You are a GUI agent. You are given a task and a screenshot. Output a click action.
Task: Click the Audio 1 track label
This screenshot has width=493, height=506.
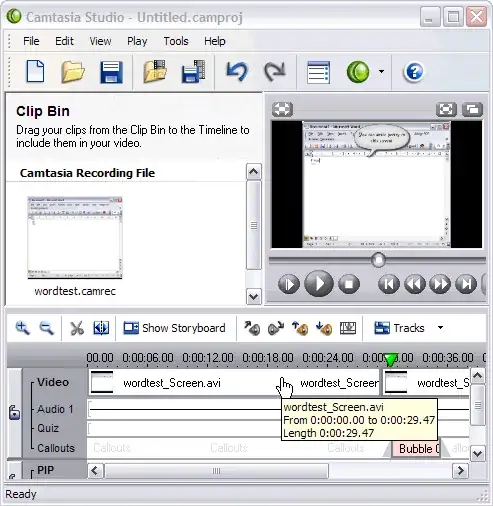pos(55,409)
